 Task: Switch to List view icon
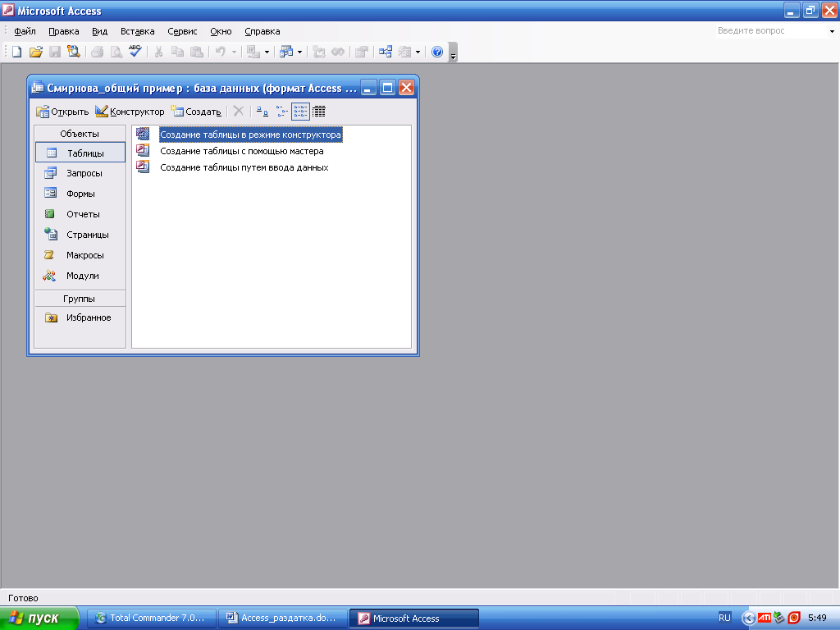pyautogui.click(x=300, y=112)
